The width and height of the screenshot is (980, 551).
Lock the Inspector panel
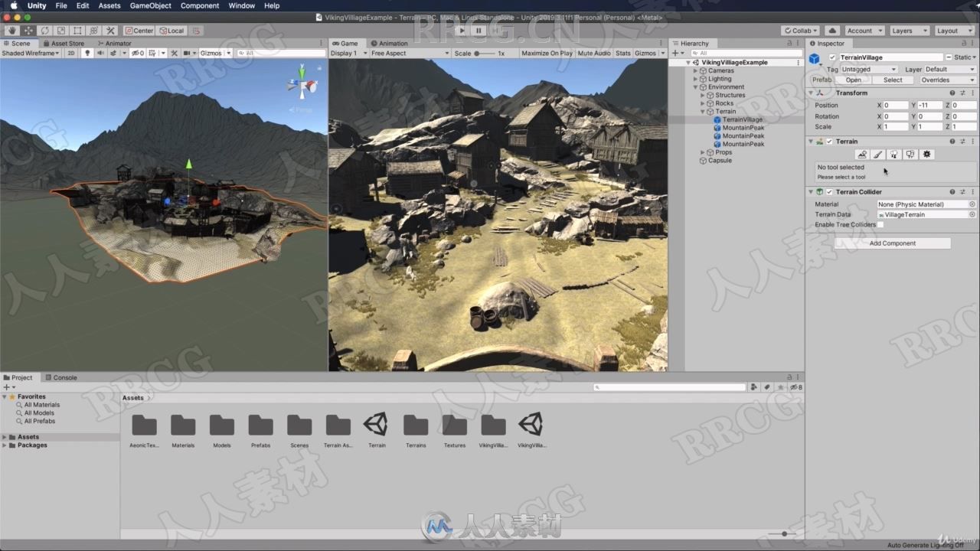[x=963, y=44]
